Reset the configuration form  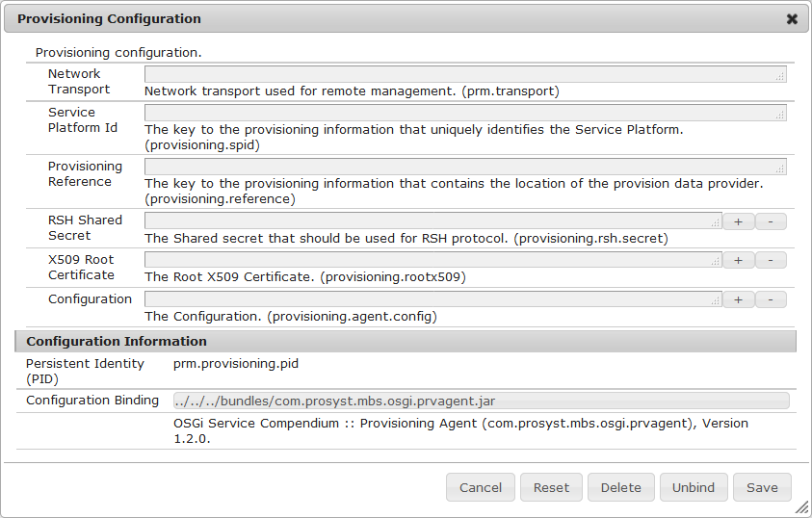[x=551, y=487]
